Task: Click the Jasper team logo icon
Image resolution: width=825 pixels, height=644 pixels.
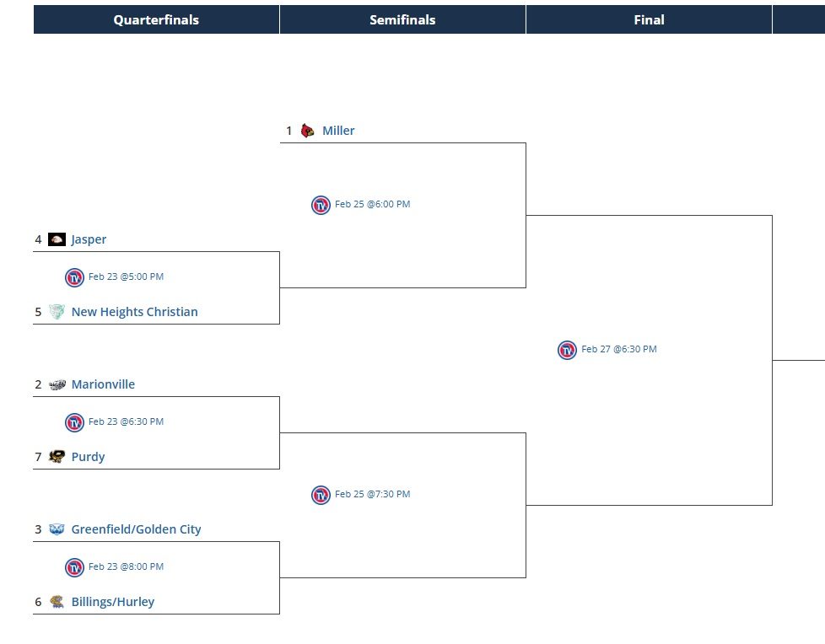Action: click(x=57, y=239)
